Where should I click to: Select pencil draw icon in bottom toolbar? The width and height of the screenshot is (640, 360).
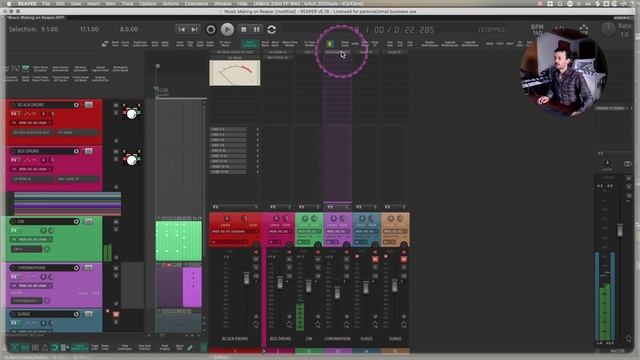(190, 348)
